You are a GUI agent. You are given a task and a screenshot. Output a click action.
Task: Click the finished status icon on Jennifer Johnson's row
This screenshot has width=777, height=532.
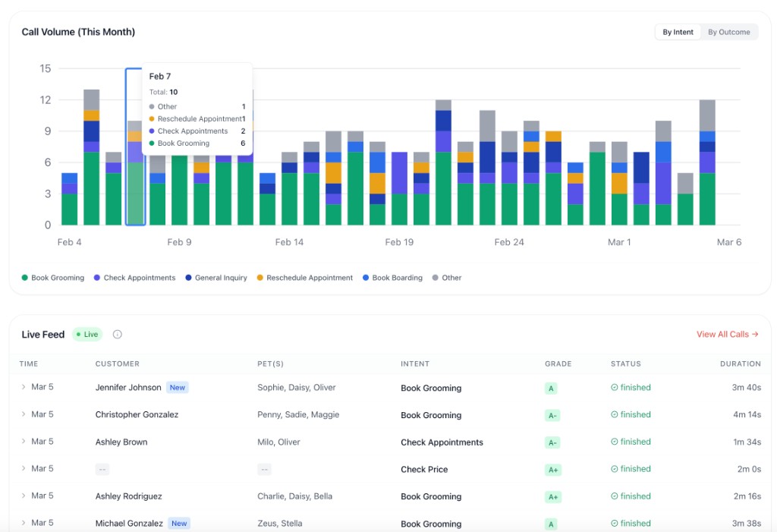tap(612, 388)
